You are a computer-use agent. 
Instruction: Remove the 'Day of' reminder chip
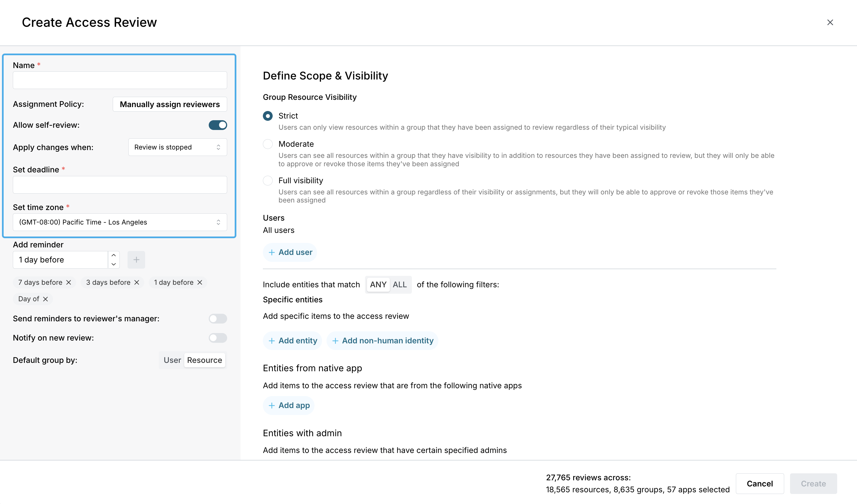click(45, 299)
